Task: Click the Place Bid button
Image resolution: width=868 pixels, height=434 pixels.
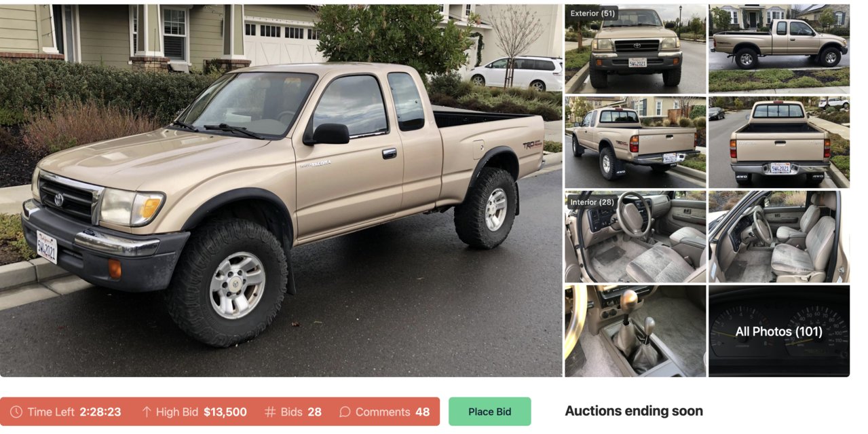Action: click(x=490, y=412)
